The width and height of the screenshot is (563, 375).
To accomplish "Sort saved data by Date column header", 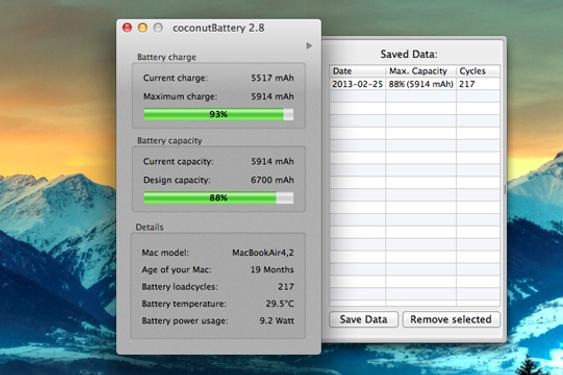I will point(357,71).
